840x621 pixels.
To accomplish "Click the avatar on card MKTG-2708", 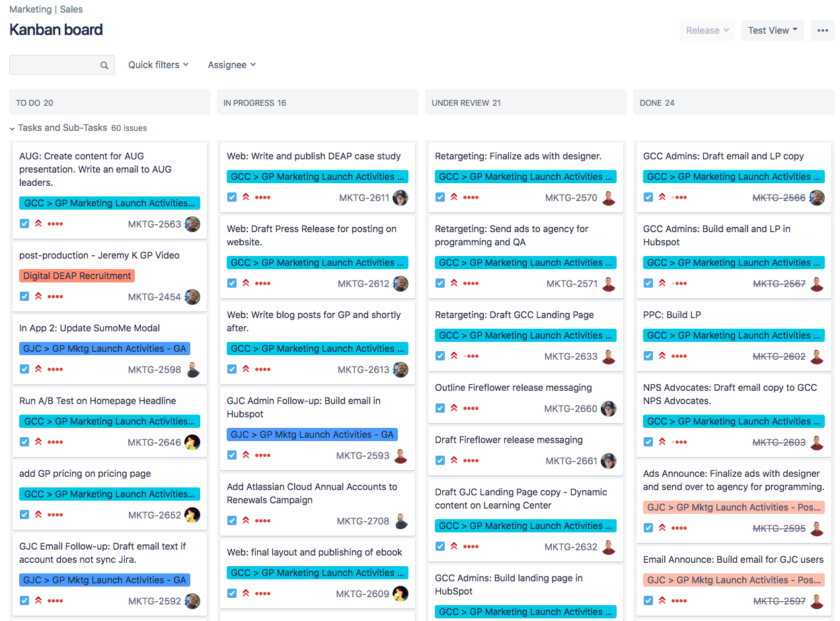I will [x=401, y=521].
